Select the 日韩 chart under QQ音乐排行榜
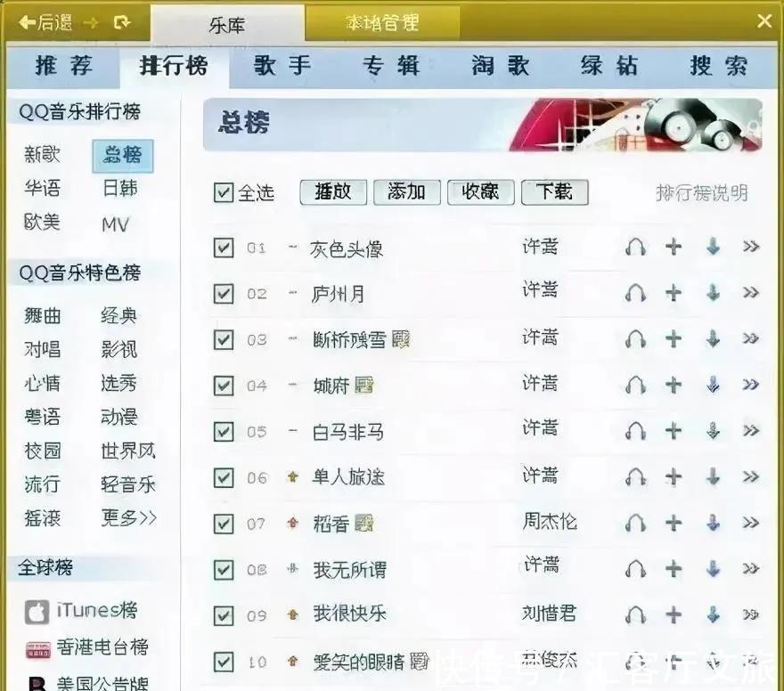Viewport: 784px width, 691px height. 120,188
